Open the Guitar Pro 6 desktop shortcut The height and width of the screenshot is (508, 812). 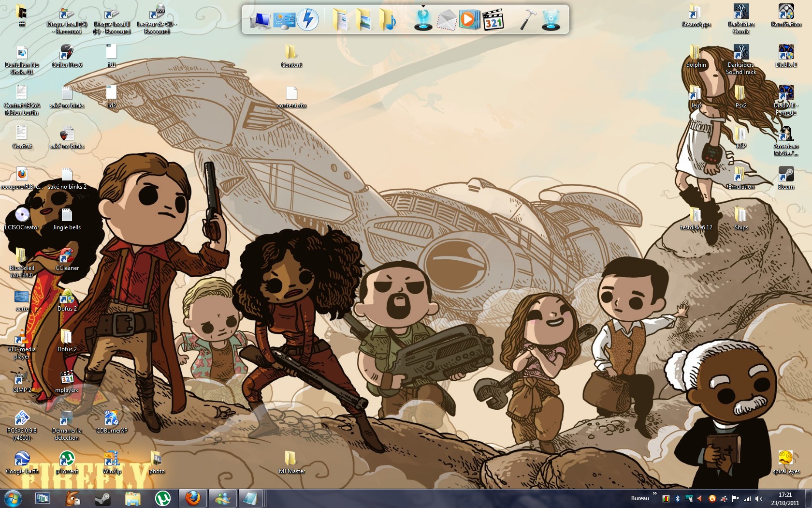click(67, 56)
